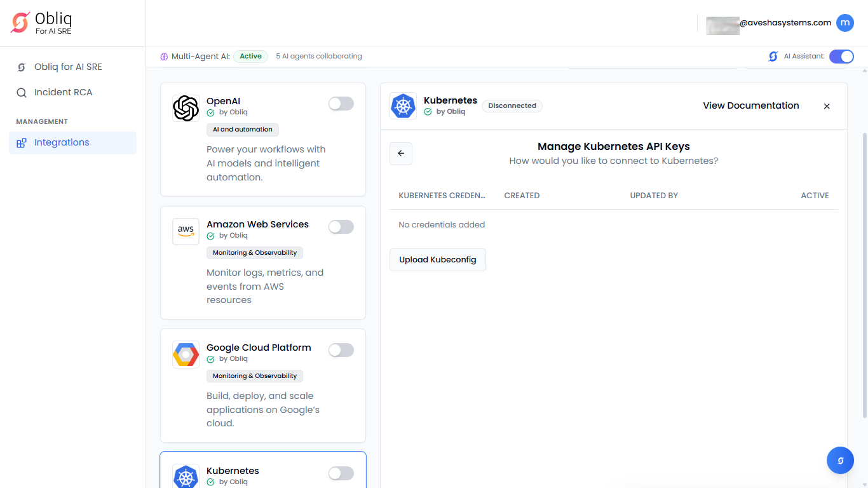Toggle the Kubernetes integration card switch
The image size is (868, 500).
pos(341,473)
